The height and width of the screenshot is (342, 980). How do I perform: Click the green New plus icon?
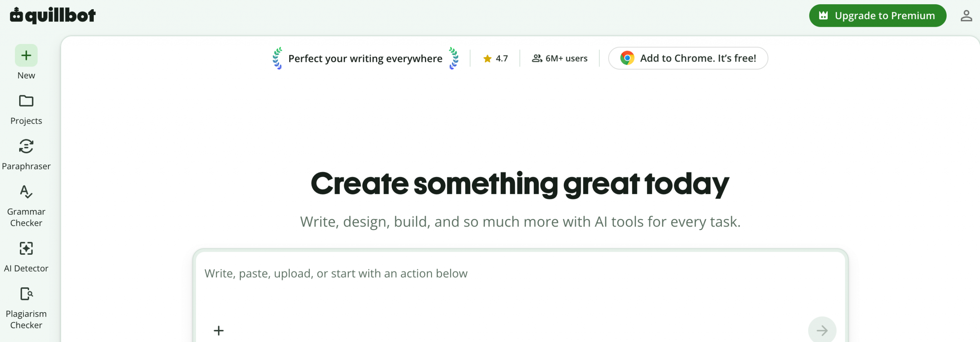[26, 55]
